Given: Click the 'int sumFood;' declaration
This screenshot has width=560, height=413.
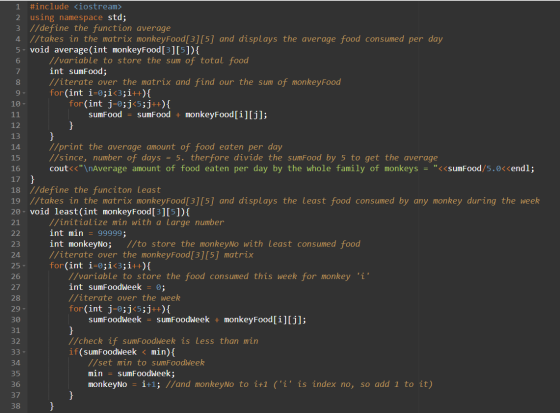Looking at the screenshot, I should 78,71.
